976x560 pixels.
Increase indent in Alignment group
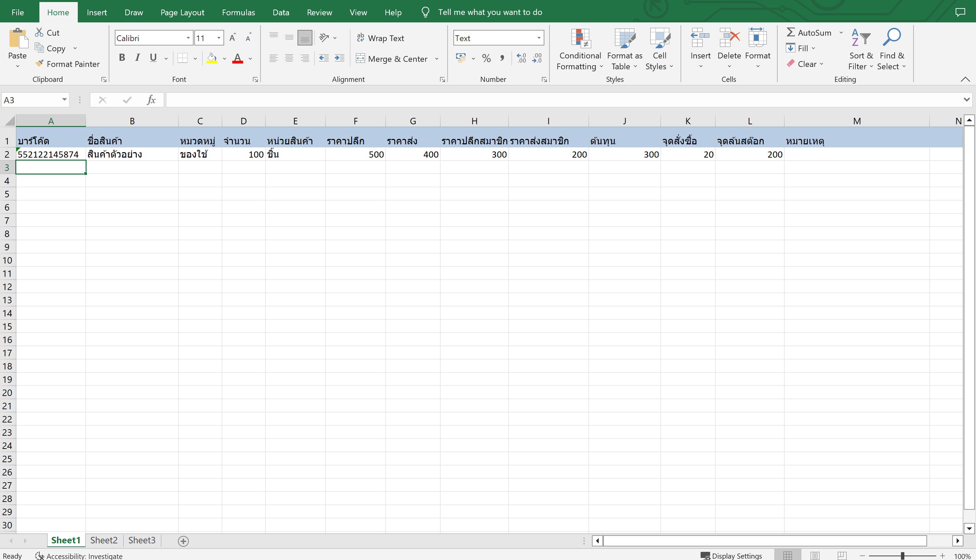(x=340, y=58)
